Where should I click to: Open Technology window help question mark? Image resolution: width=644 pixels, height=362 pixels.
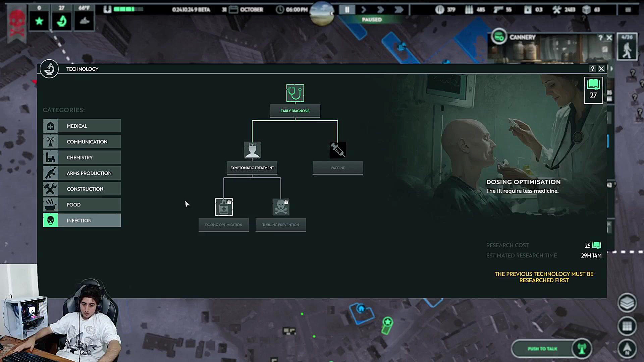592,69
